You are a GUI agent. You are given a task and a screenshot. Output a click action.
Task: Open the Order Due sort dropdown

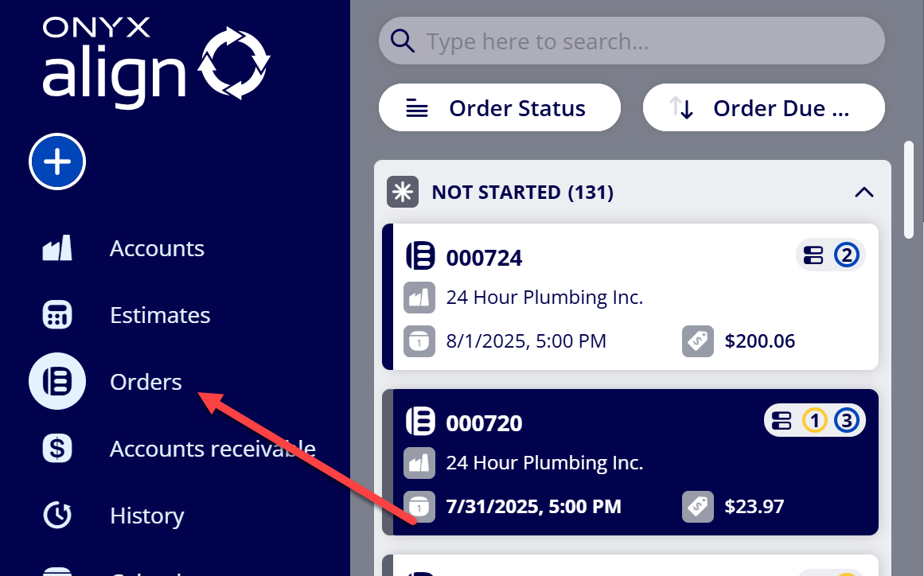point(764,107)
